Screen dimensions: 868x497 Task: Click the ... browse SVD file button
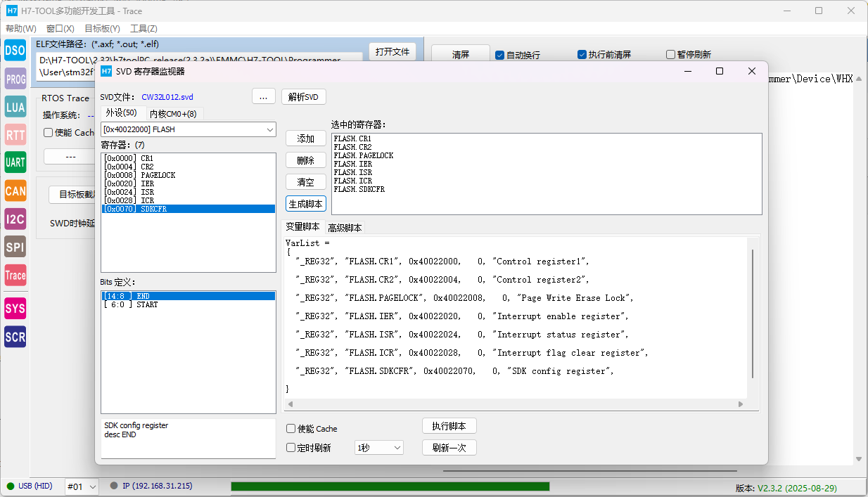(263, 97)
